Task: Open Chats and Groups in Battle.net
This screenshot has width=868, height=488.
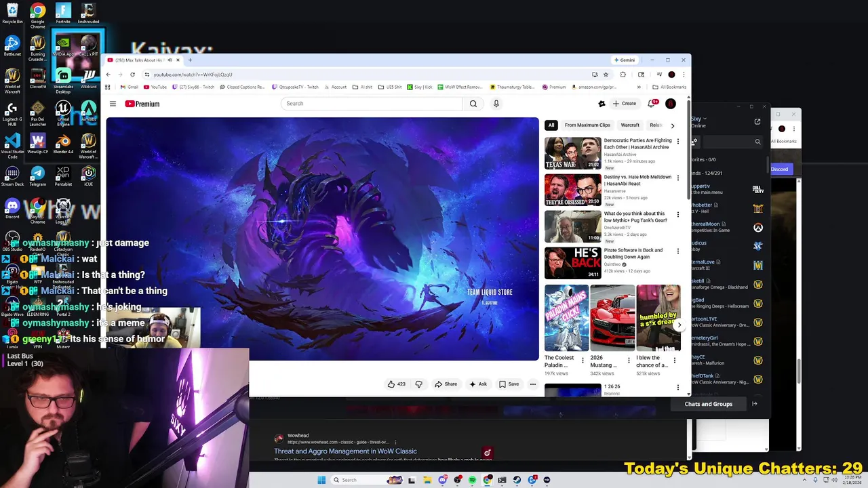Action: pyautogui.click(x=709, y=404)
